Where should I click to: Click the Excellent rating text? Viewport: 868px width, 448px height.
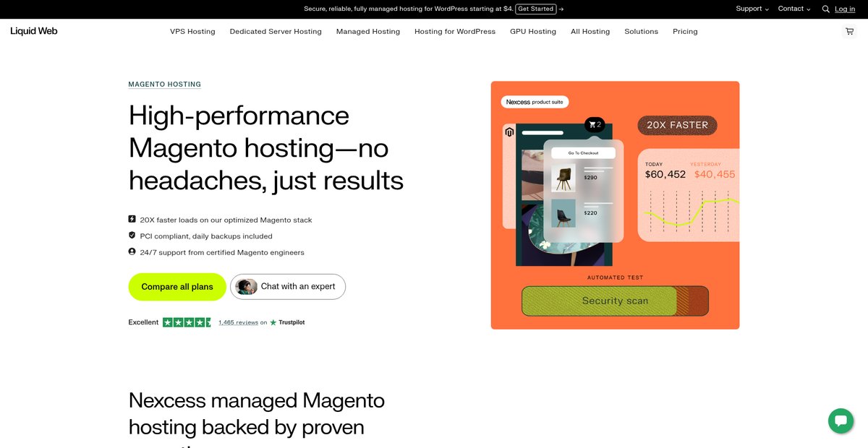[143, 322]
